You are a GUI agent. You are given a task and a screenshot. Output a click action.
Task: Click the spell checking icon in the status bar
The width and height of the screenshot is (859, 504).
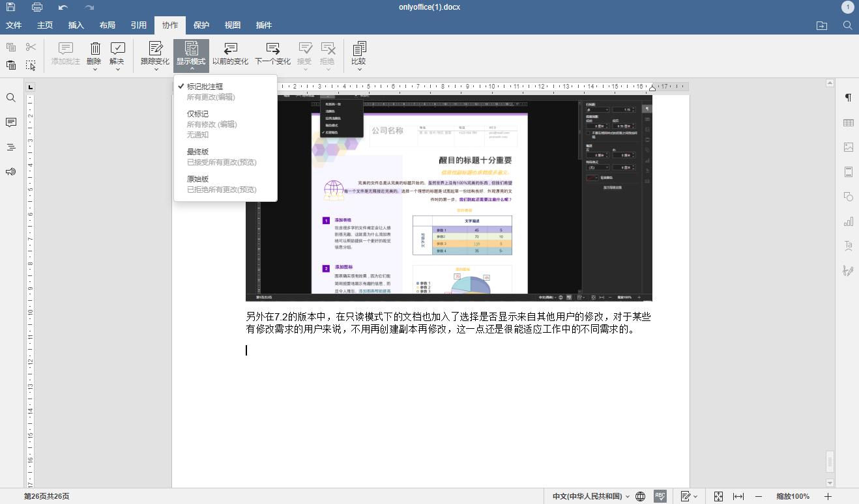click(x=660, y=496)
